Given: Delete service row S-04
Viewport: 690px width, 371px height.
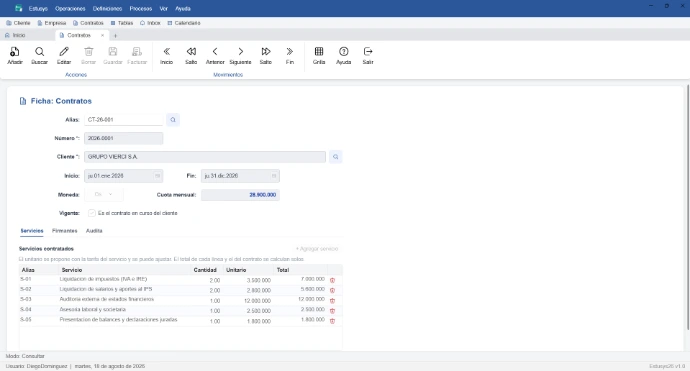Looking at the screenshot, I should [332, 311].
